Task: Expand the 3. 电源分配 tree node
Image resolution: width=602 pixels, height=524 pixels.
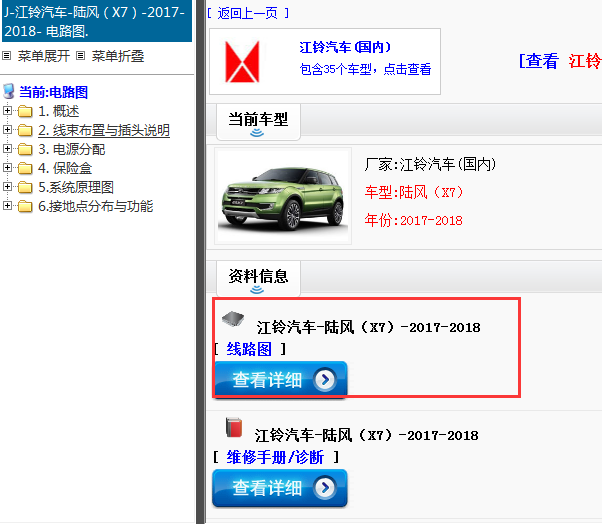Action: tap(7, 149)
